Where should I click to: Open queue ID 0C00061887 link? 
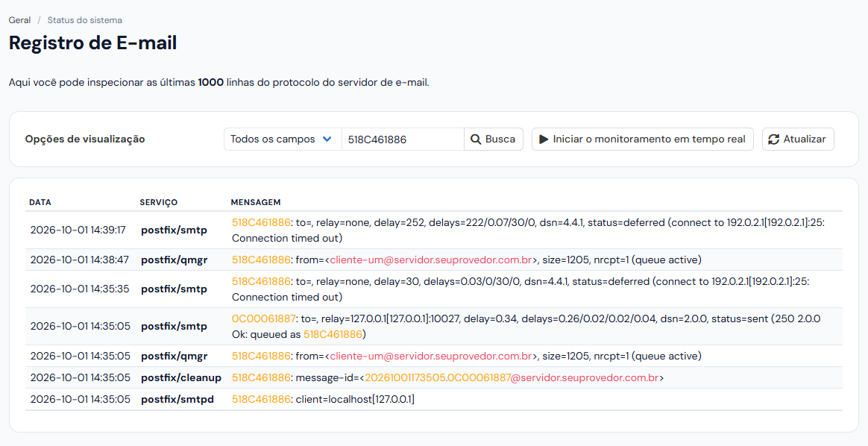263,318
